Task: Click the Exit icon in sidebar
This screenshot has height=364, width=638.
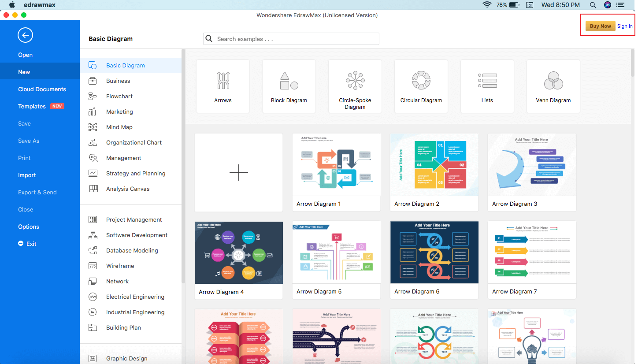Action: click(x=21, y=243)
